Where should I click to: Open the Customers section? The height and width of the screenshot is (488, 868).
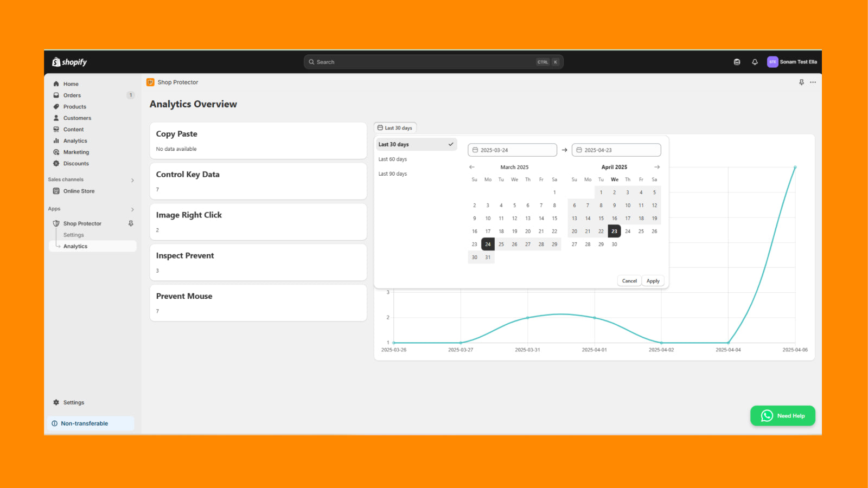click(x=77, y=118)
